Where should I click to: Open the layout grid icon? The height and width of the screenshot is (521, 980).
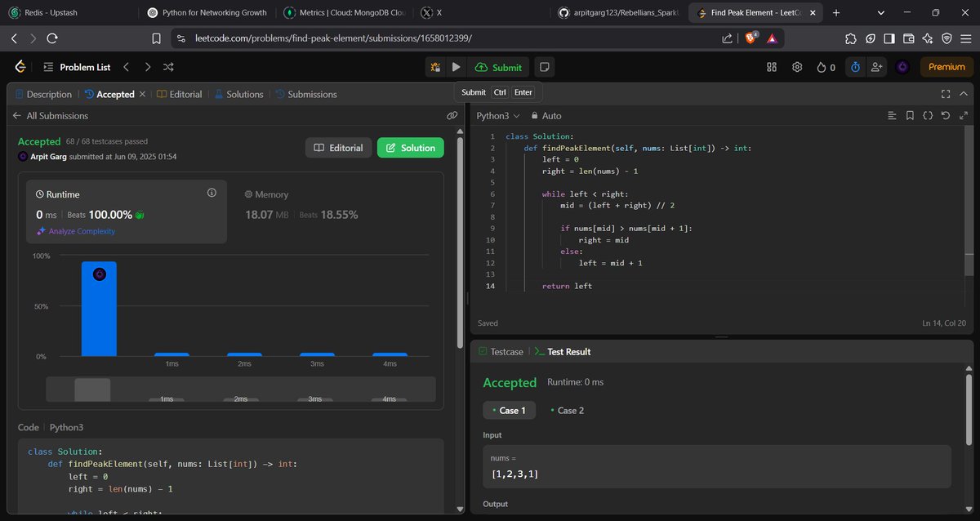(x=772, y=67)
